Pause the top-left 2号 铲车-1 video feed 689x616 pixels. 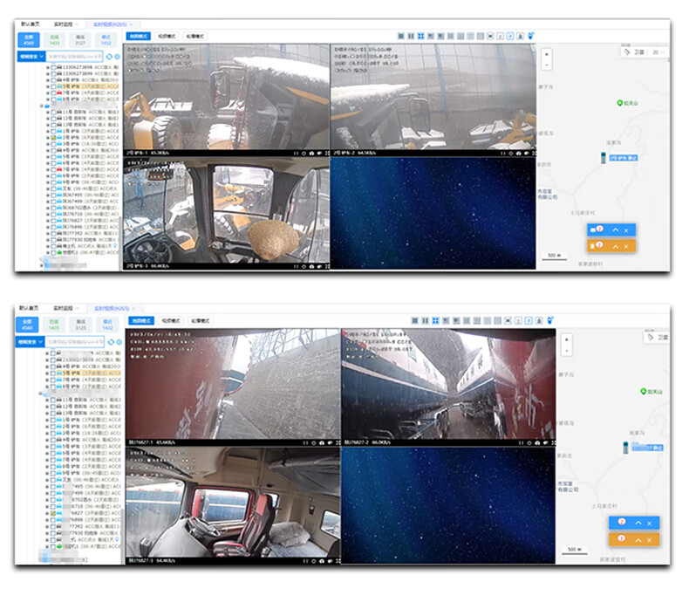tap(295, 154)
